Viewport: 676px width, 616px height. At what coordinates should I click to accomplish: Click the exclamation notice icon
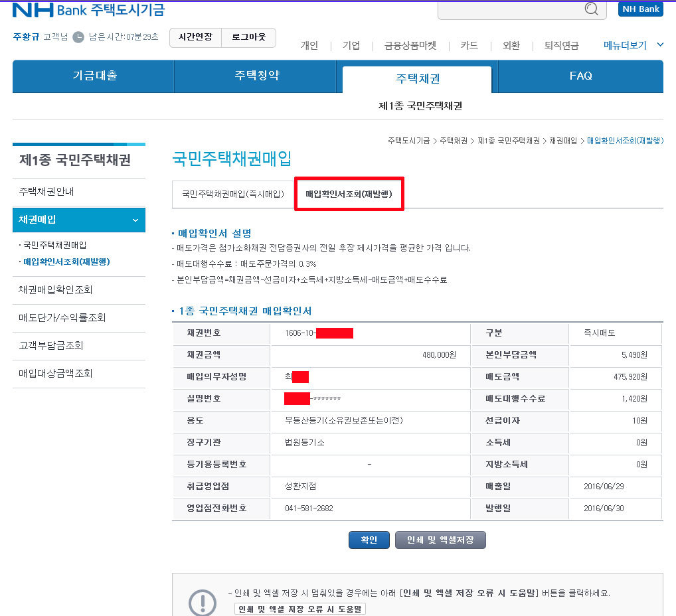(202, 602)
